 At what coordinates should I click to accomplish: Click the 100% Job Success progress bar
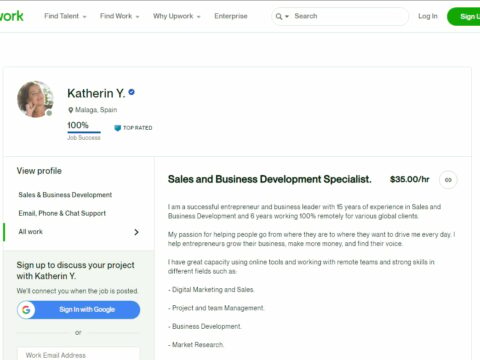[84, 132]
